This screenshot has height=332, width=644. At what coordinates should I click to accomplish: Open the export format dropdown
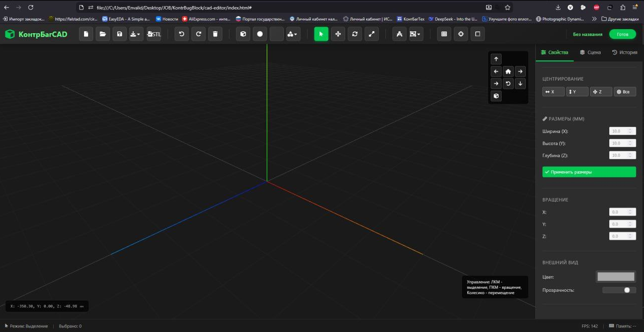click(136, 34)
